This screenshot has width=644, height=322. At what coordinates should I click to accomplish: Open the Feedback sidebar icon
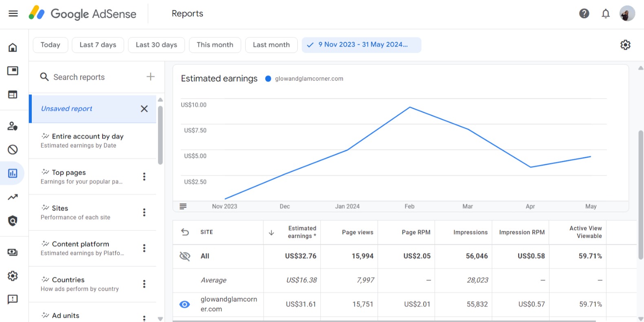pos(13,300)
